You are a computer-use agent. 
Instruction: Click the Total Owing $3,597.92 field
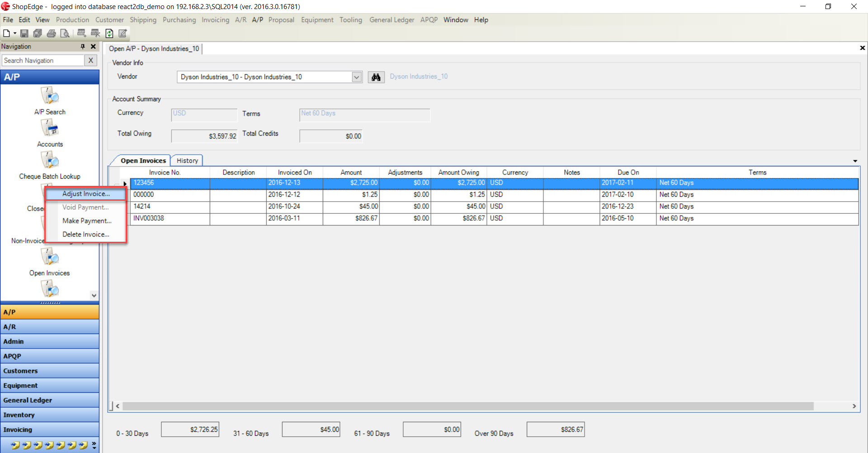tap(204, 136)
